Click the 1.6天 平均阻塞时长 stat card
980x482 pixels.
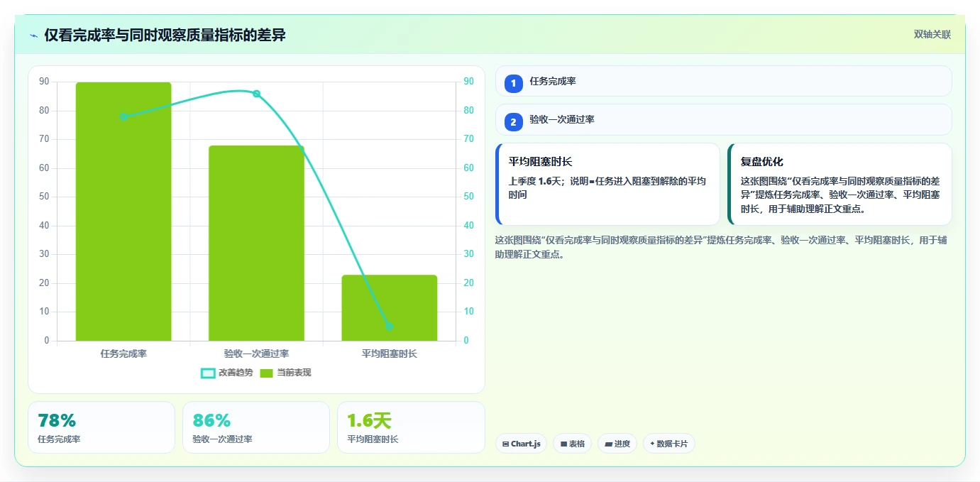point(411,427)
